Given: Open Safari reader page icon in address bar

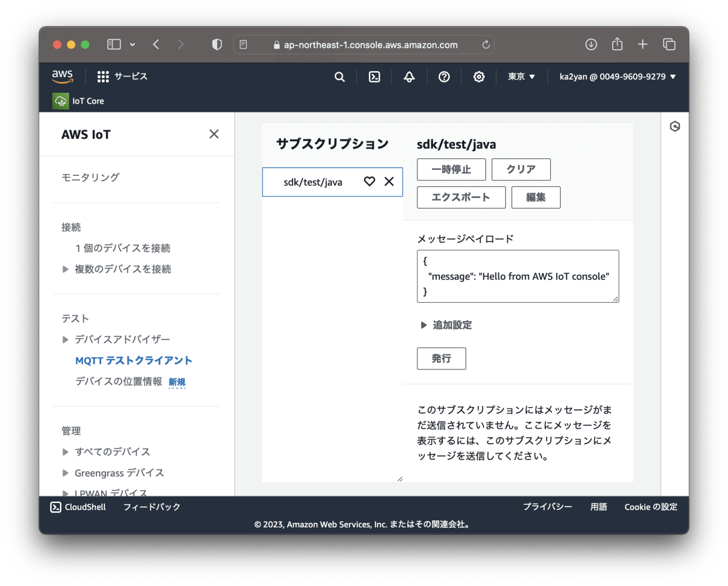Looking at the screenshot, I should tap(243, 44).
